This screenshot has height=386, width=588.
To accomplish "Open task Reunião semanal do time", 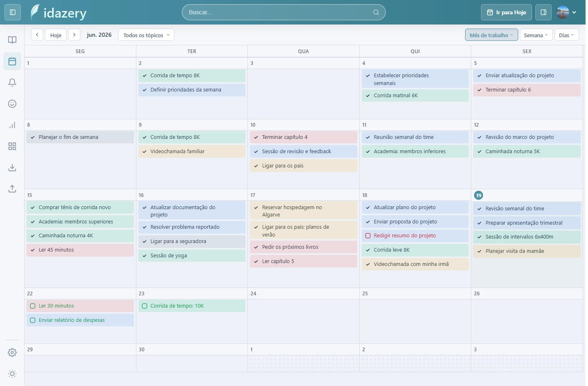I will click(x=415, y=137).
